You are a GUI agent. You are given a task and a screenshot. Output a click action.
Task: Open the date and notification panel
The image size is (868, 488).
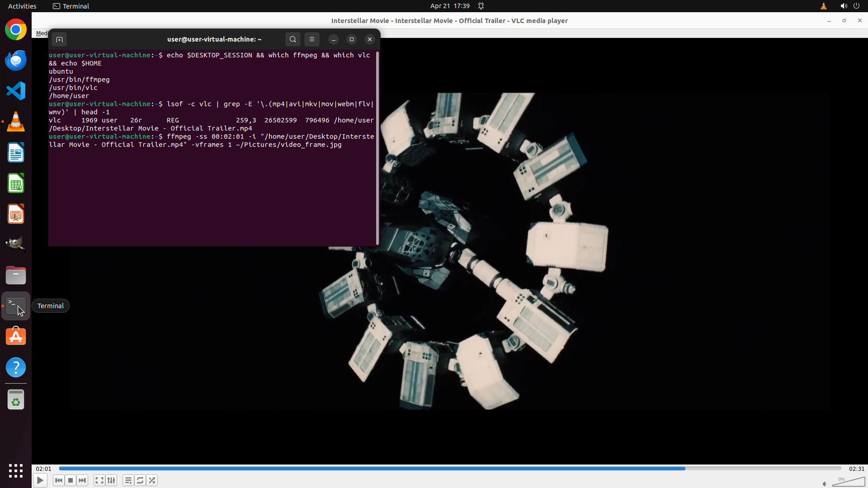[450, 6]
